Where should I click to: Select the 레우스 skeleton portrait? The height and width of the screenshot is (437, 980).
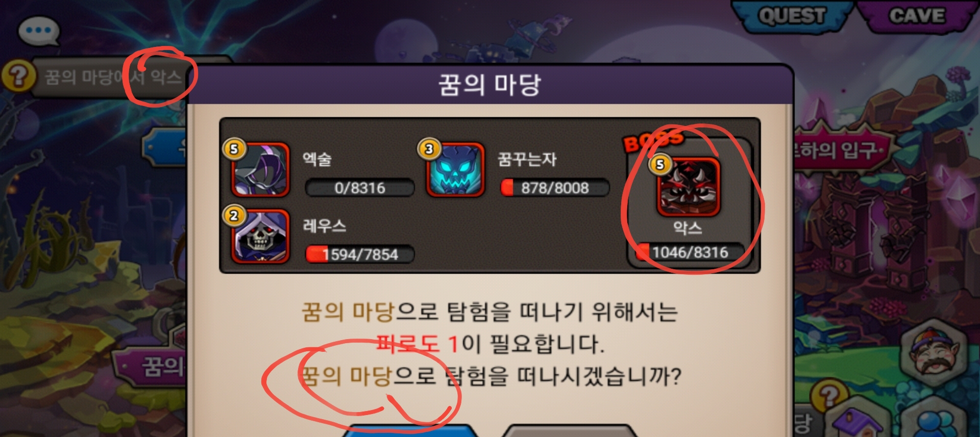260,236
